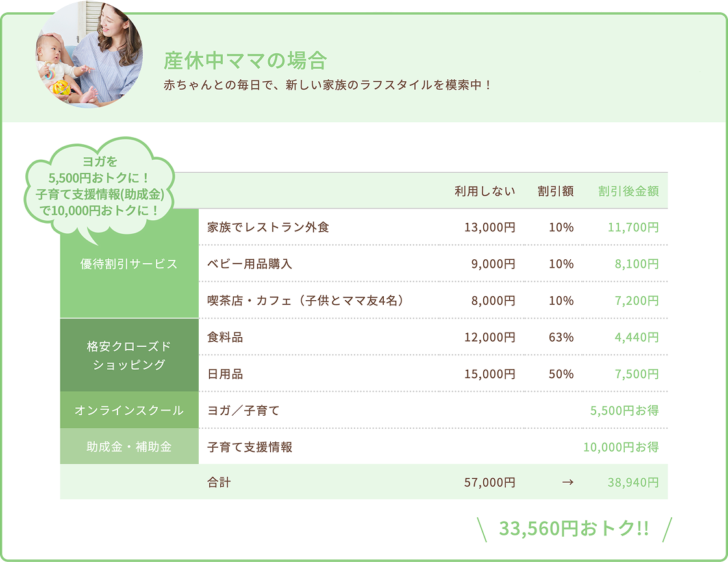Click the オンラインスクール category label
The width and height of the screenshot is (728, 562).
point(129,411)
